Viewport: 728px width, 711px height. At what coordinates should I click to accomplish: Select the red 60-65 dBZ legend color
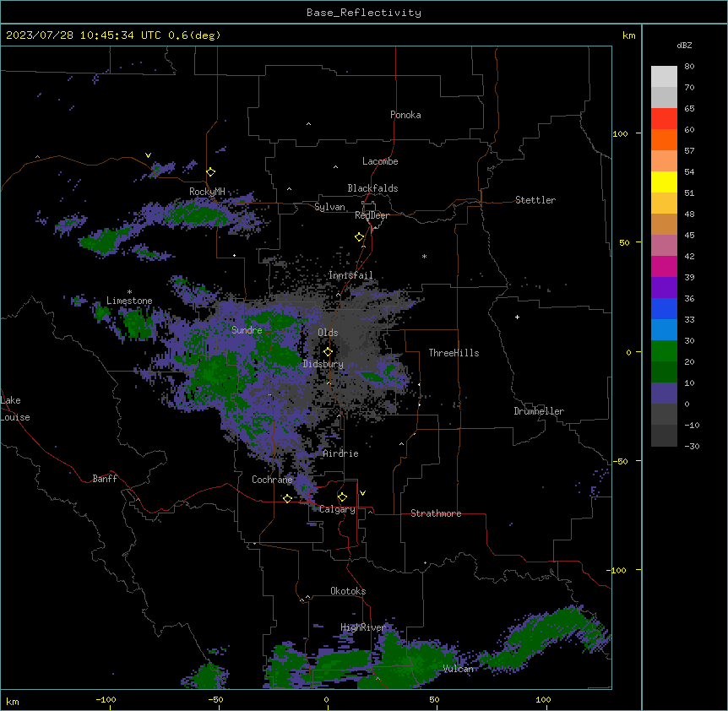664,119
